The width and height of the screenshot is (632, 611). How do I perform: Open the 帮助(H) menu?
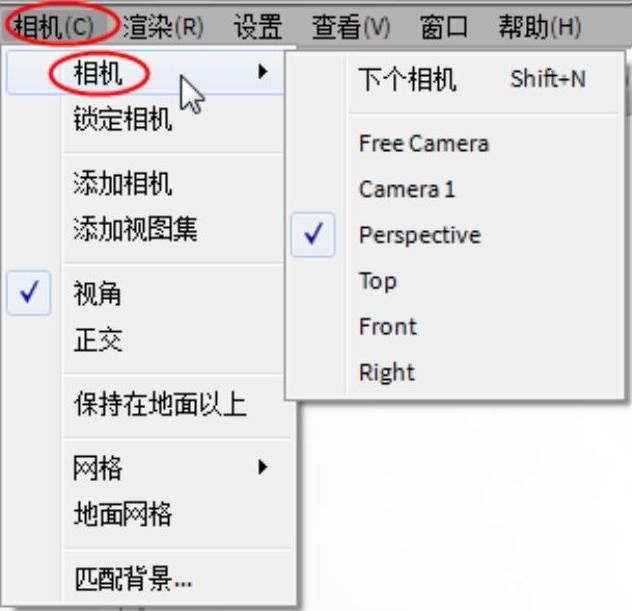point(540,27)
